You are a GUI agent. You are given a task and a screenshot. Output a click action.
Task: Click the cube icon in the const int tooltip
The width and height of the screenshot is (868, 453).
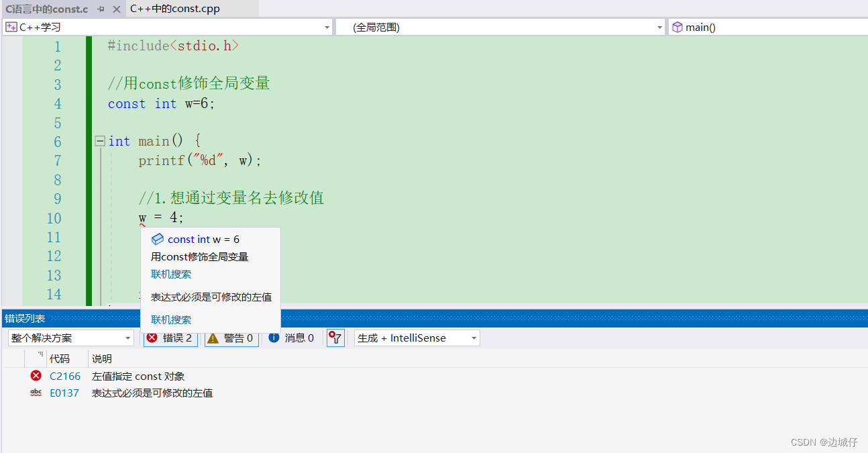click(158, 239)
